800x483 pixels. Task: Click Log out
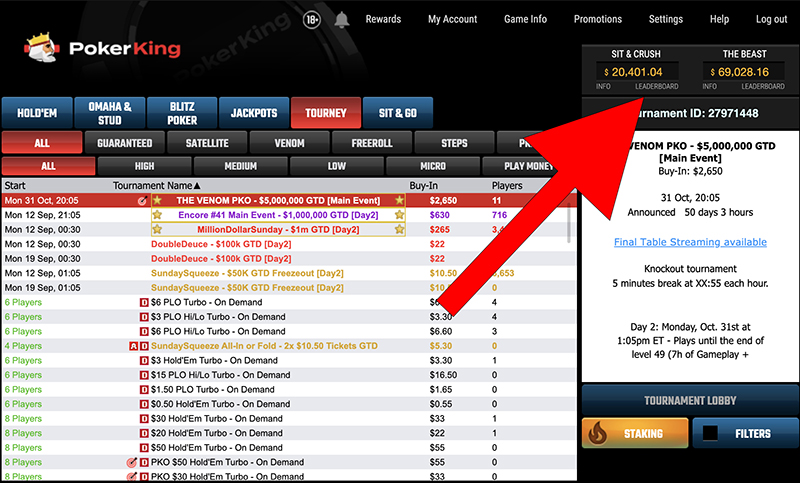[771, 19]
